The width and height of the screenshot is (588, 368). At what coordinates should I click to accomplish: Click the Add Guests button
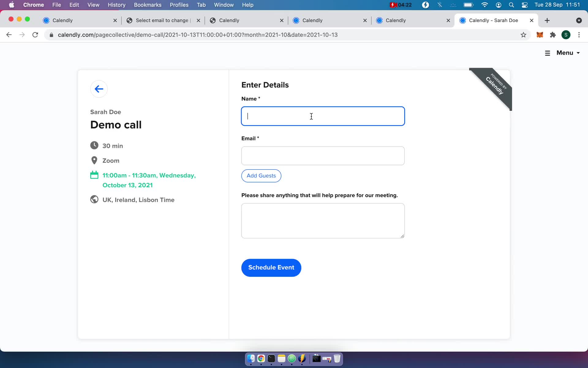tap(261, 175)
